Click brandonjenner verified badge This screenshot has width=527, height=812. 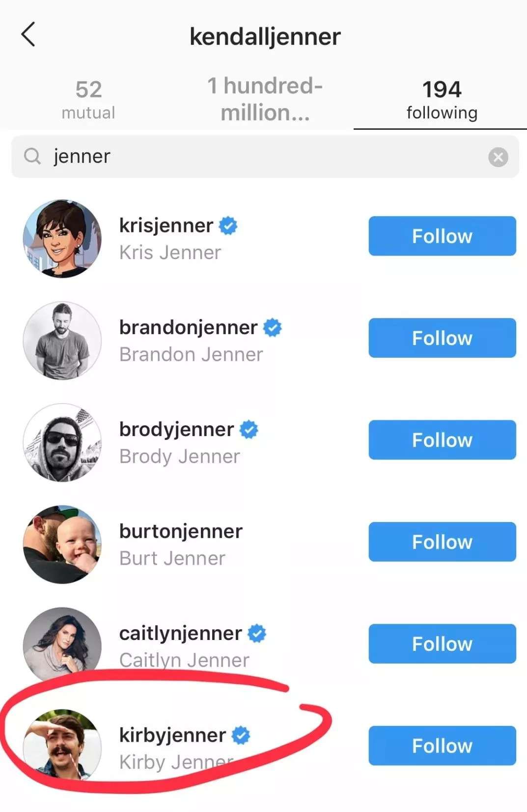tap(273, 327)
